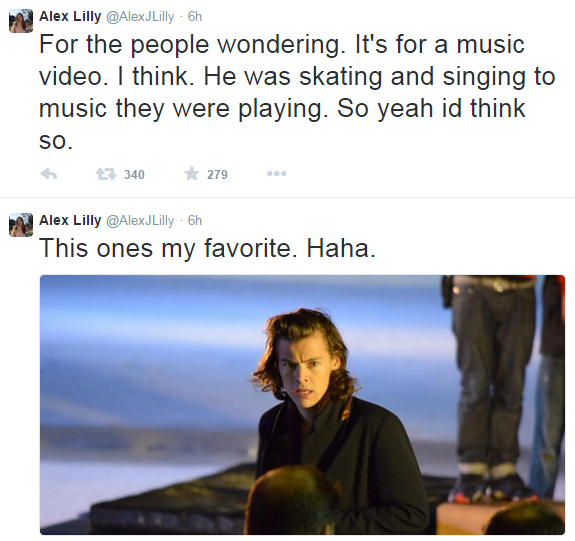Screen dimensions: 575x541
Task: Open the avatar on the first tweet
Action: [x=21, y=21]
